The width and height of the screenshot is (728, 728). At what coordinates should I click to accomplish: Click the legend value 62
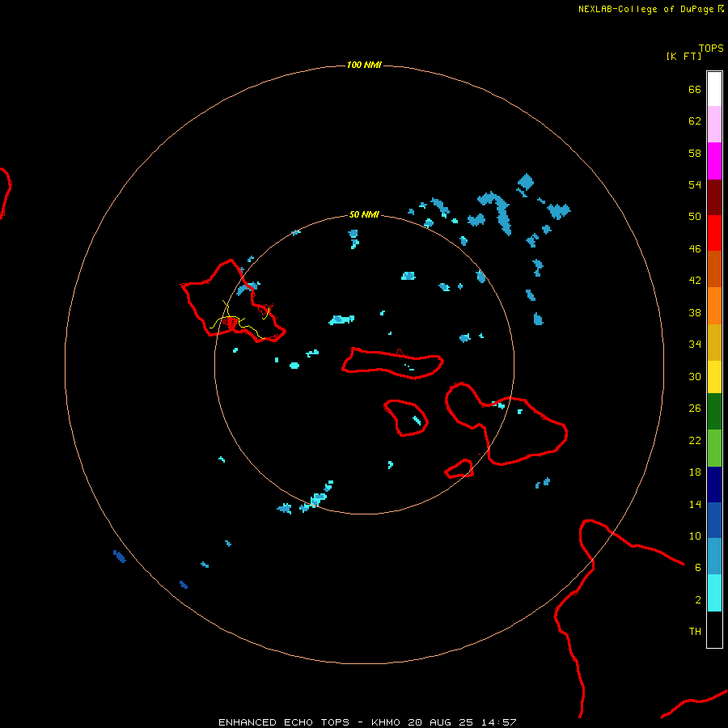point(695,121)
